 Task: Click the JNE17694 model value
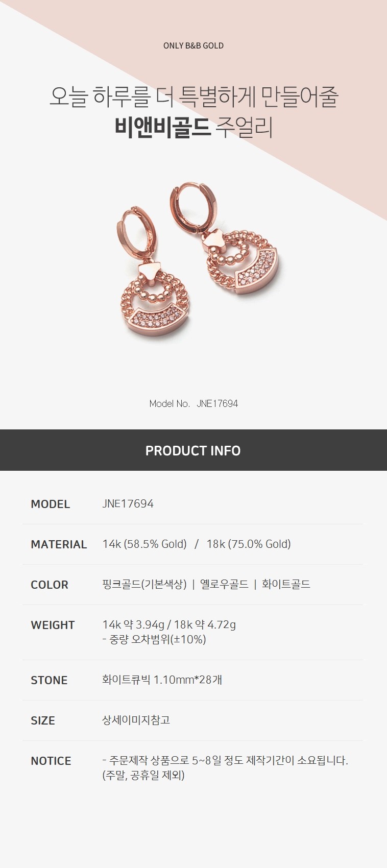coord(128,503)
